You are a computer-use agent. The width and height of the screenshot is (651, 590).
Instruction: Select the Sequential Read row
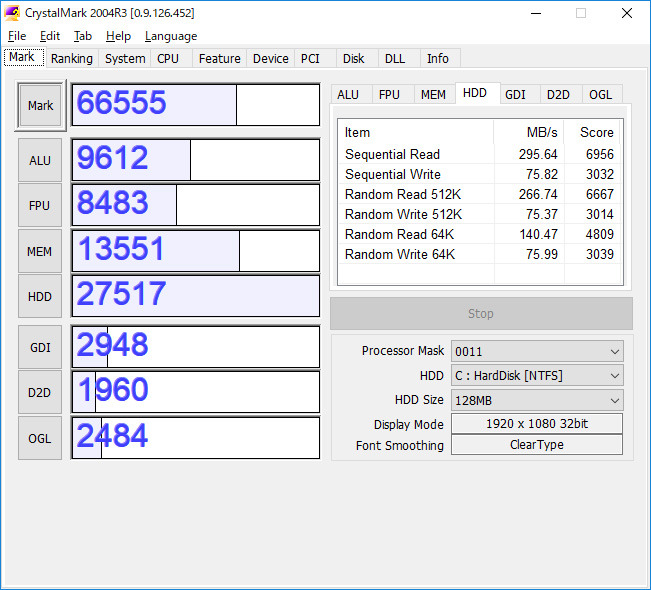[480, 154]
